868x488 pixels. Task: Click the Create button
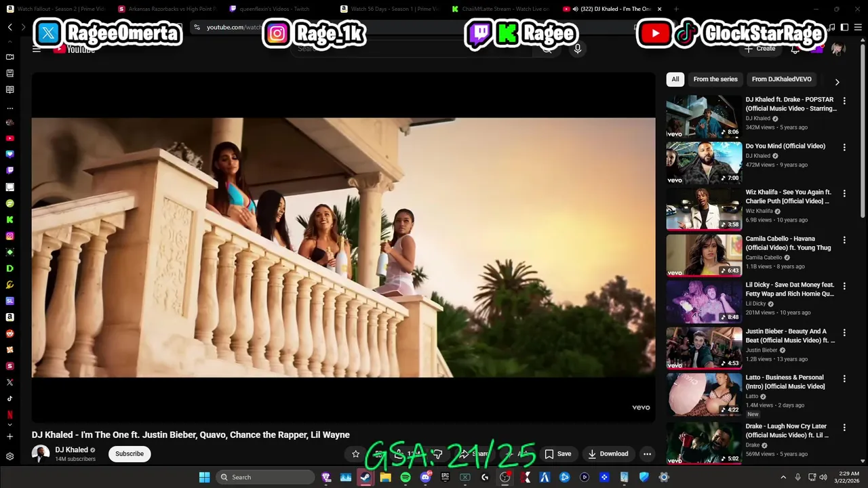(759, 49)
